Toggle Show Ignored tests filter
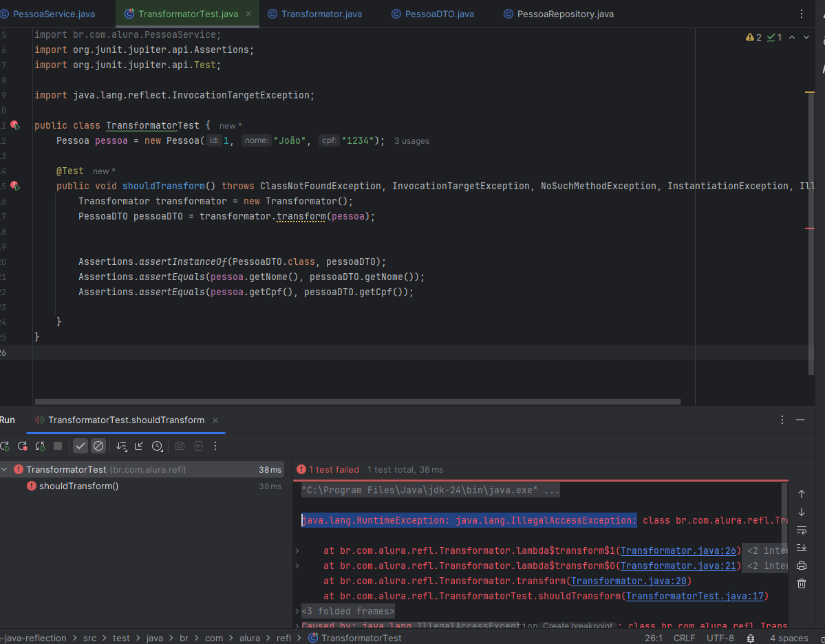The image size is (825, 644). click(98, 446)
